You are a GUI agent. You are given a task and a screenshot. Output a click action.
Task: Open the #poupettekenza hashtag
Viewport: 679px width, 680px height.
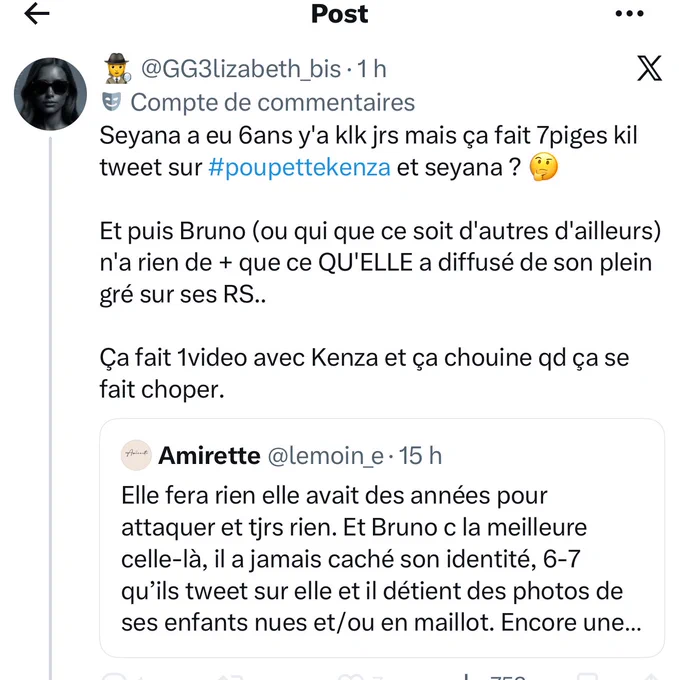tap(299, 167)
